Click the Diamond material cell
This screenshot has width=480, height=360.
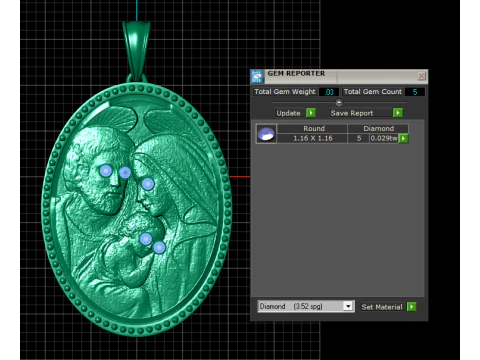pos(378,128)
